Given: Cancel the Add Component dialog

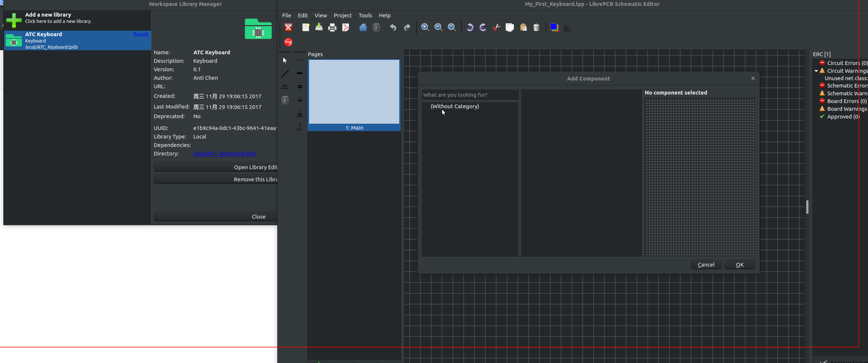Looking at the screenshot, I should click(706, 264).
